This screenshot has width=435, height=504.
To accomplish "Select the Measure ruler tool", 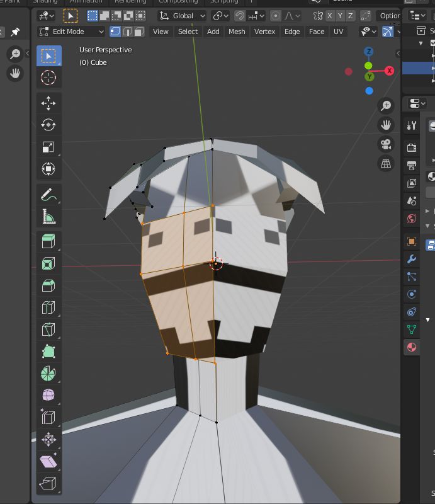I will [x=48, y=216].
